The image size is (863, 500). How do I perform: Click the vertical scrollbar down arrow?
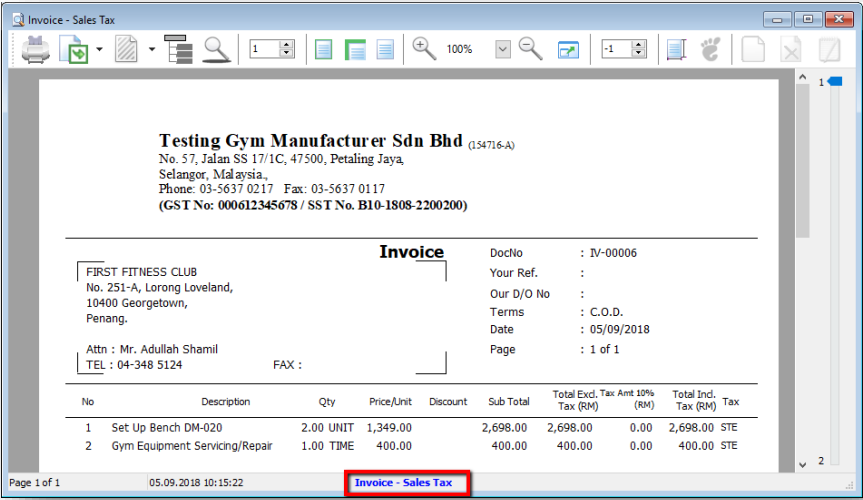(802, 464)
